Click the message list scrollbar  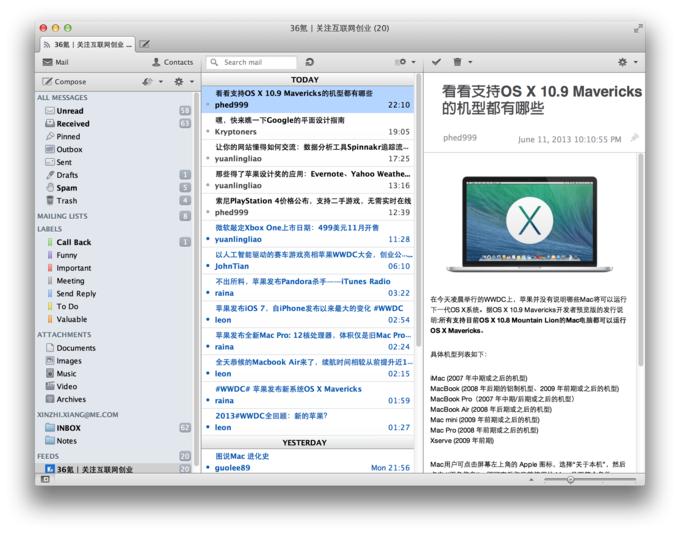[x=418, y=210]
